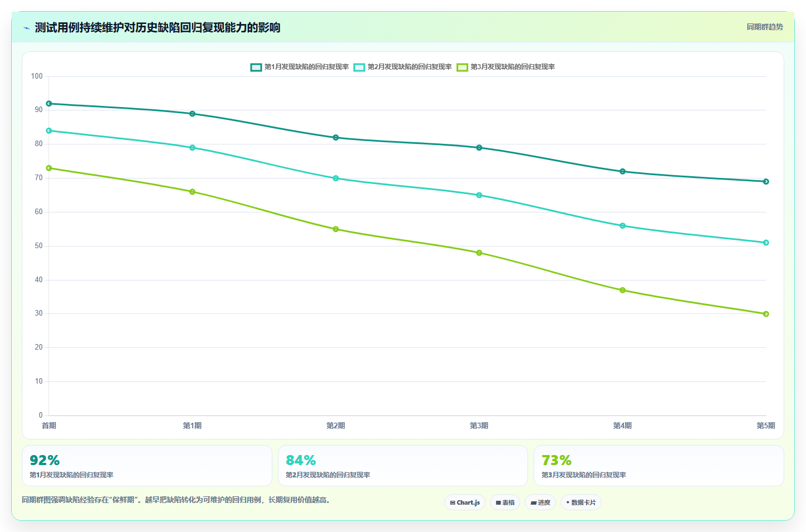This screenshot has height=532, width=806.
Task: Click the y-axis value 50
Action: click(x=39, y=246)
